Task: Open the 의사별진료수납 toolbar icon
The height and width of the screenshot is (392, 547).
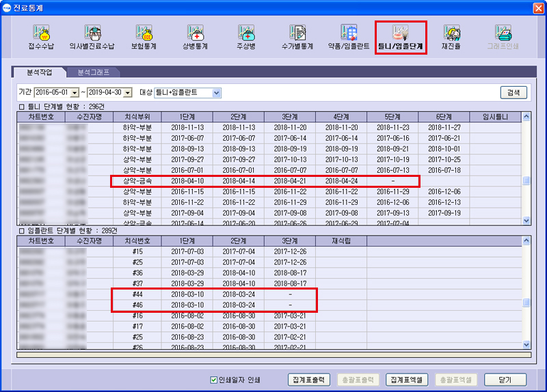Action: coord(92,37)
